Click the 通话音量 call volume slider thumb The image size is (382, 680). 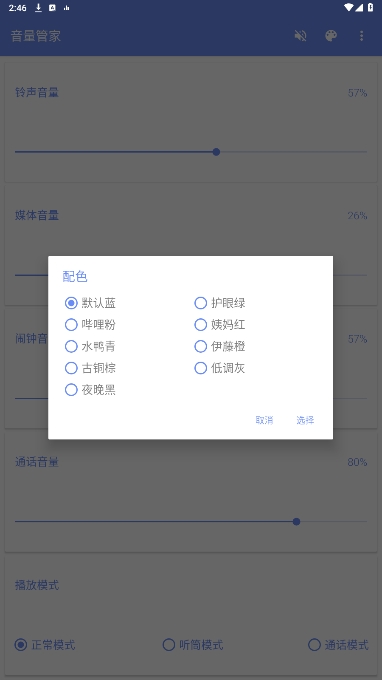(296, 521)
